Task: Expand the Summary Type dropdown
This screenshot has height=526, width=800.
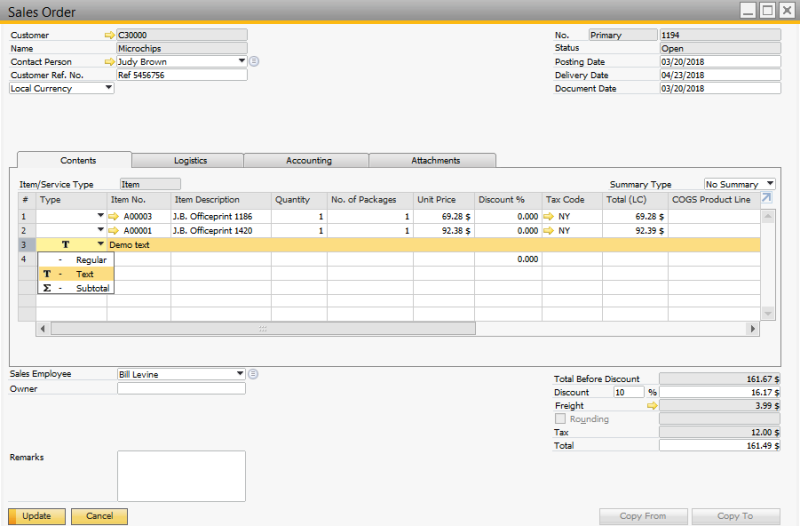Action: click(x=769, y=184)
